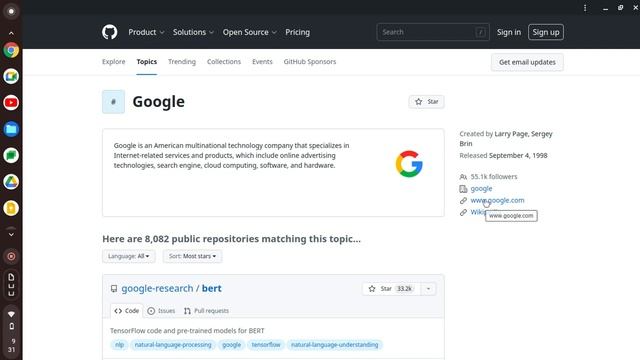Open Google Keep from the shelf
The width and height of the screenshot is (640, 360).
(x=11, y=208)
